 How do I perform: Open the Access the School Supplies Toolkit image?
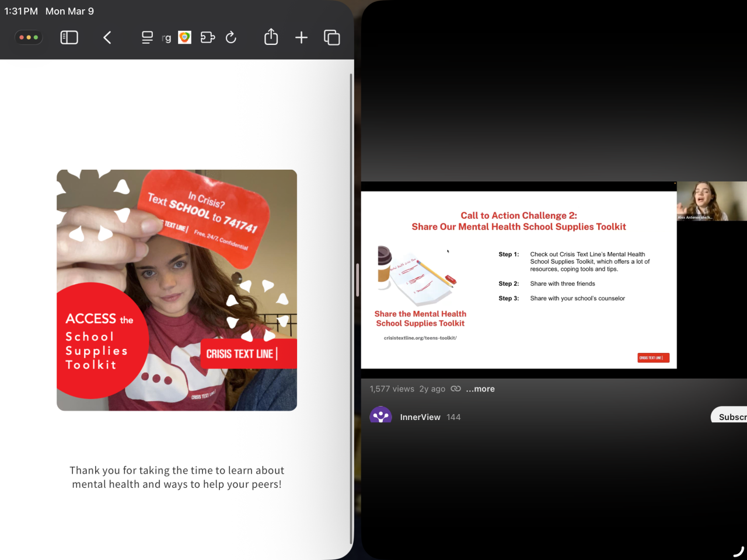tap(177, 290)
